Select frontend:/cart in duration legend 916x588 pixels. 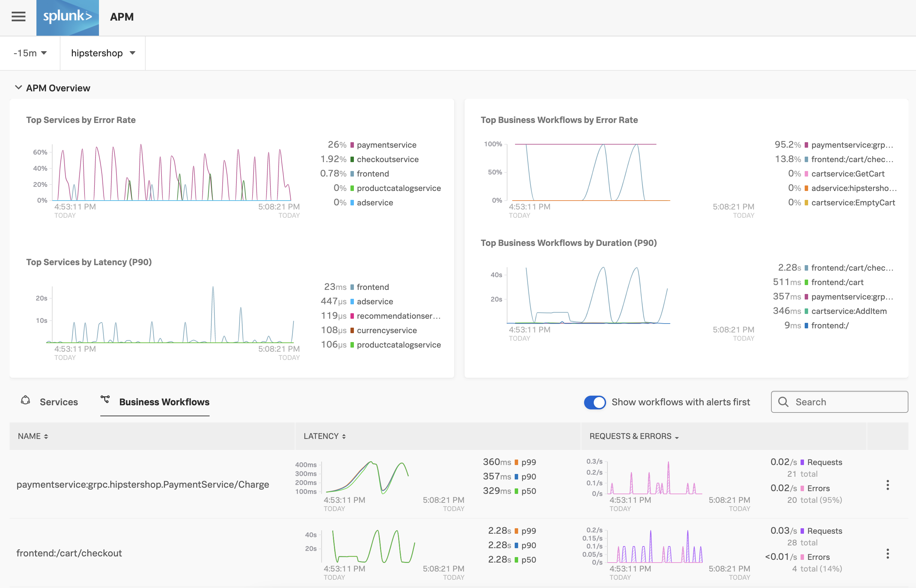tap(837, 282)
